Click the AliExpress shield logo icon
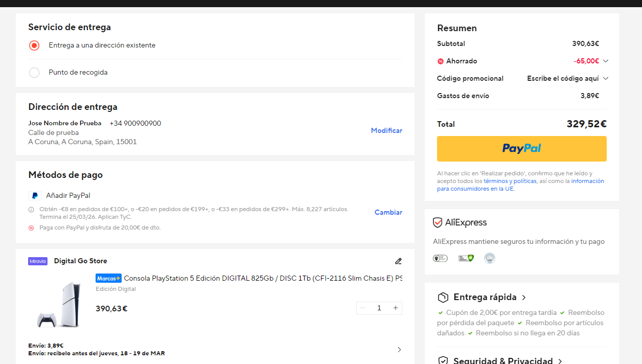 (438, 223)
